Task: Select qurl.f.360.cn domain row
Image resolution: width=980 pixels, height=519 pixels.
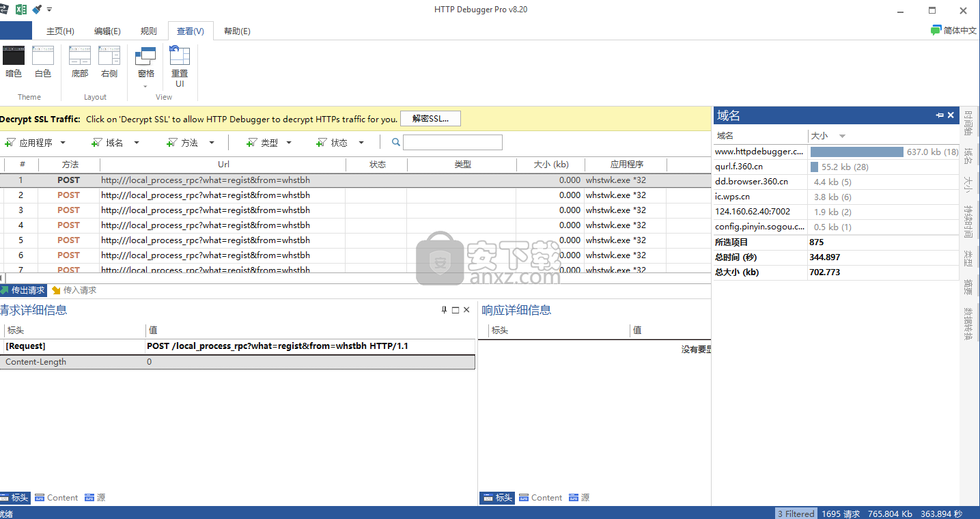Action: 837,167
